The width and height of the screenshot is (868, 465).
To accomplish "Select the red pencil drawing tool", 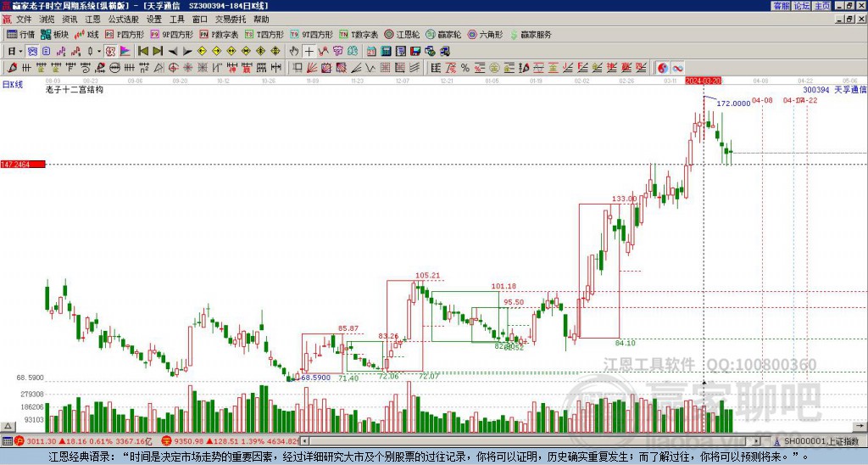I will (x=11, y=68).
